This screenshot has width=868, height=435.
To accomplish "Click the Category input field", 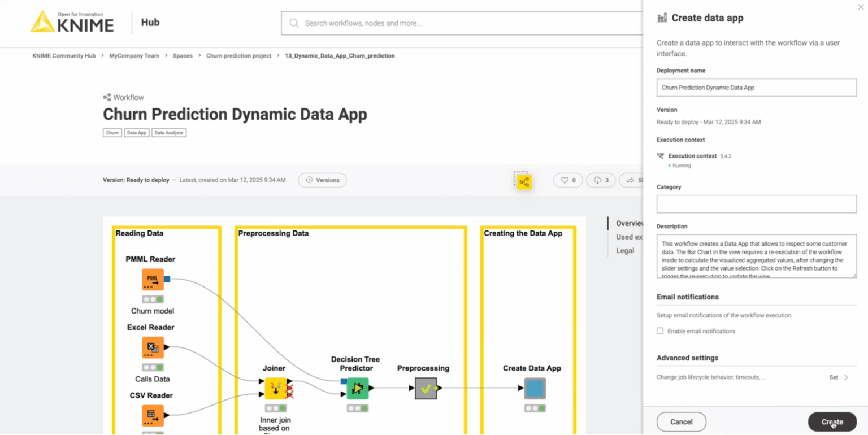I will 757,204.
